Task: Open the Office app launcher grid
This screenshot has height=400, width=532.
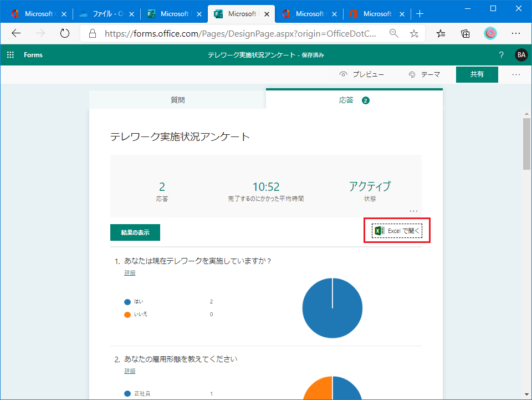Action: coord(11,55)
